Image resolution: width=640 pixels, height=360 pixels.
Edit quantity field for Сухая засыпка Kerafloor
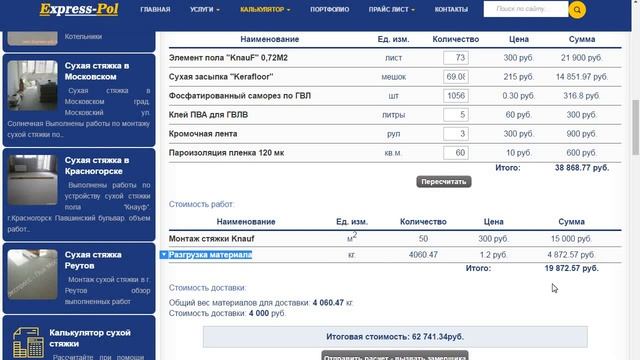coord(456,77)
